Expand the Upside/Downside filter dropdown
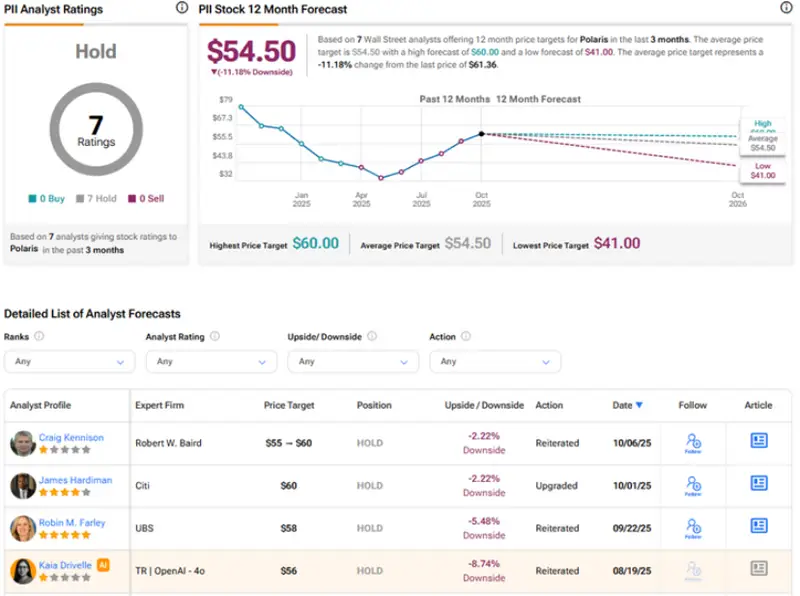The image size is (800, 596). click(x=353, y=361)
